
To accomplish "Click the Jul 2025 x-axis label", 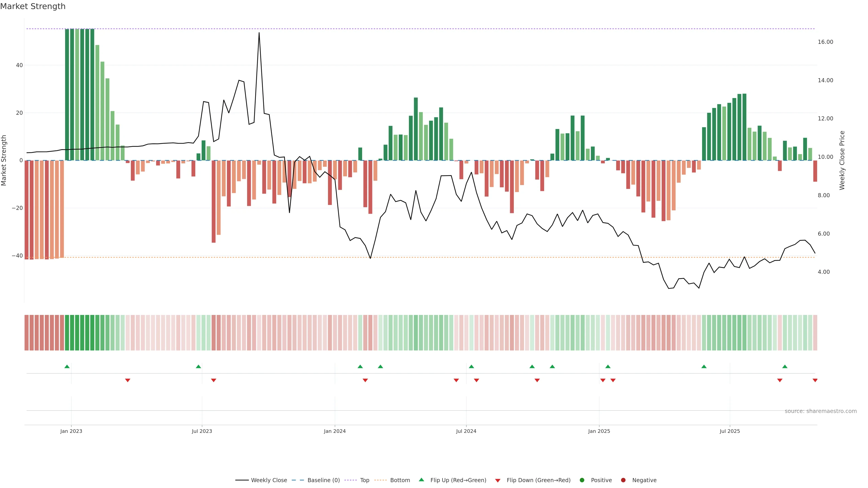I will (729, 431).
